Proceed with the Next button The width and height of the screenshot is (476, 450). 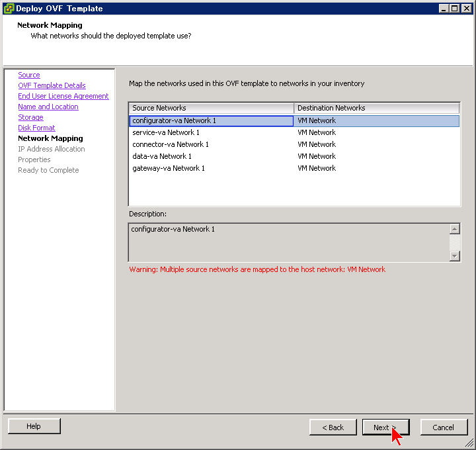point(385,427)
